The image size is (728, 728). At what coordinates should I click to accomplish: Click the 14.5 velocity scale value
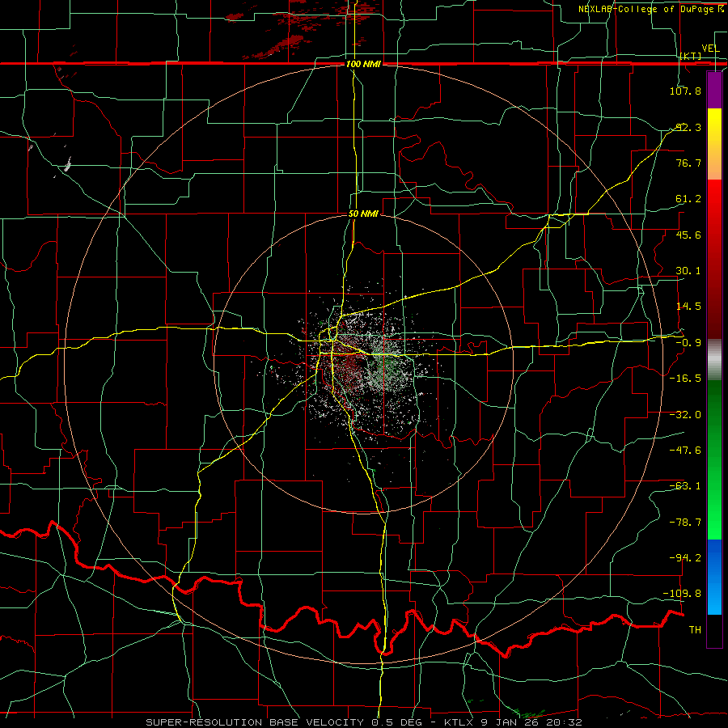point(688,307)
